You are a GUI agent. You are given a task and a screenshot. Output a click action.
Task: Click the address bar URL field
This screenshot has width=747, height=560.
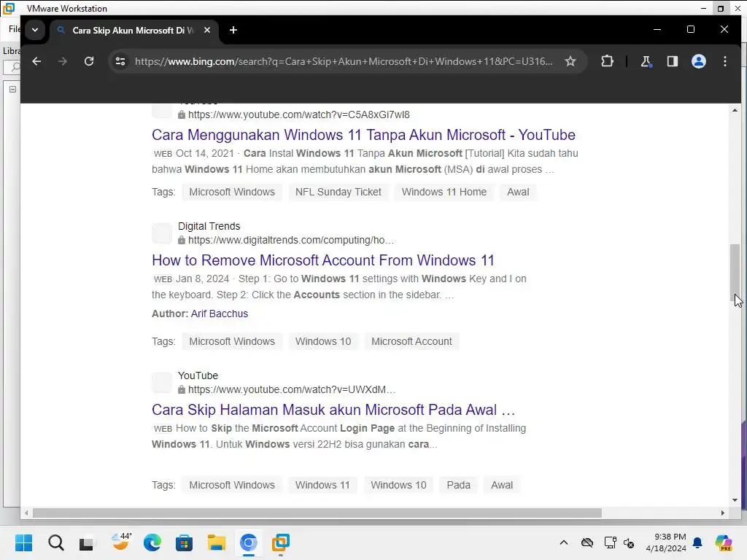pyautogui.click(x=344, y=61)
